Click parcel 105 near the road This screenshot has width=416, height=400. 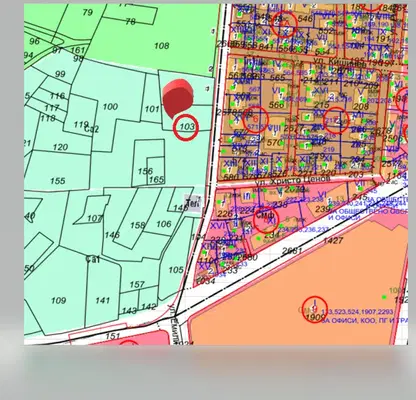pyautogui.click(x=176, y=270)
